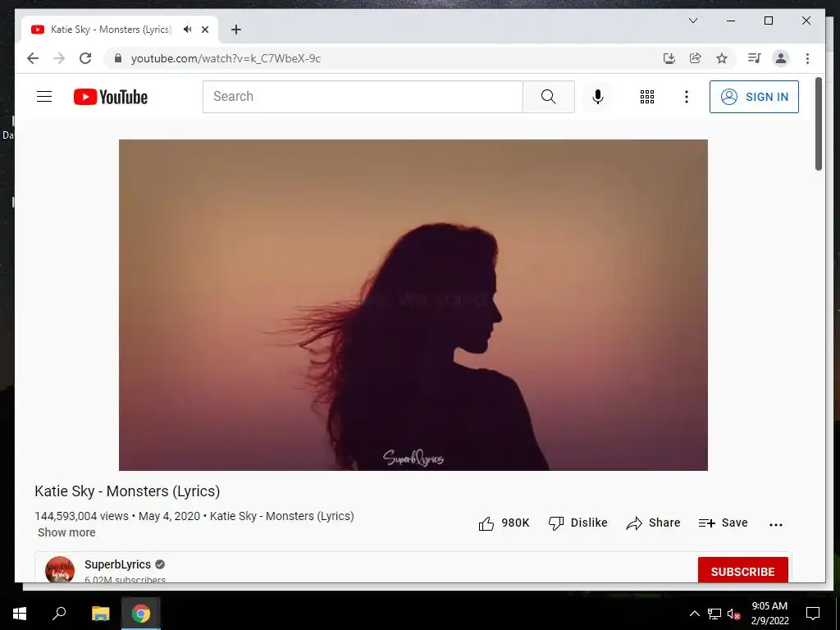The image size is (840, 630).
Task: Click the muted volume tray icon
Action: (x=733, y=614)
